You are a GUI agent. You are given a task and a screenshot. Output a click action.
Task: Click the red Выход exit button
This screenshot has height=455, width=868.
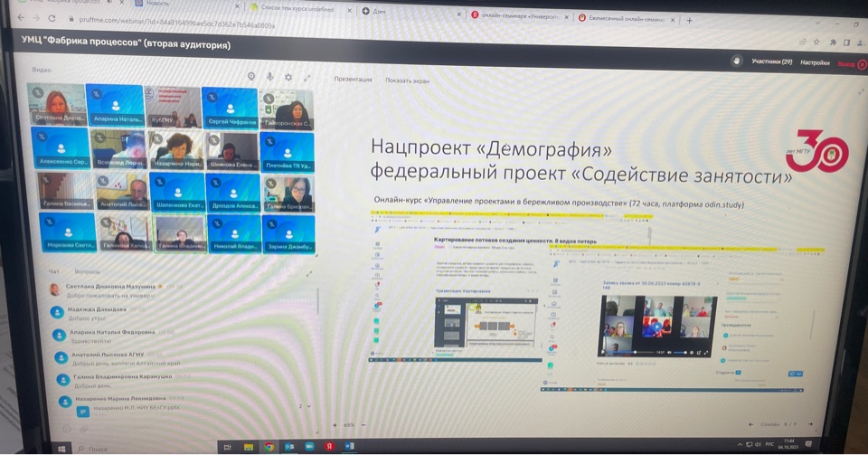pyautogui.click(x=852, y=64)
